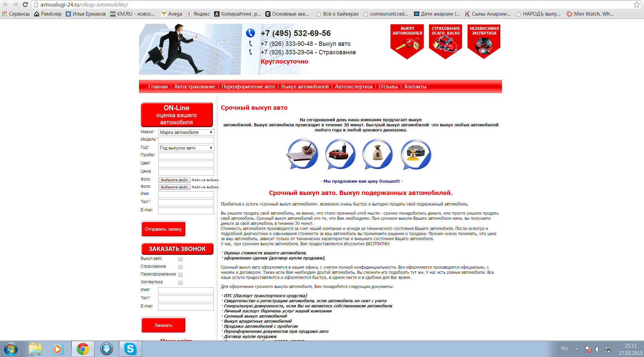This screenshot has width=644, height=357.
Task: Check the Экспертиза checkbox
Action: tap(180, 283)
